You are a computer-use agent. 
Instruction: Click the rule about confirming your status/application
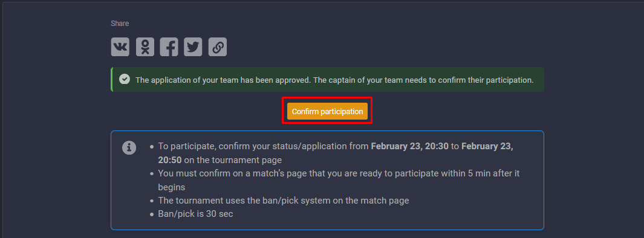tap(336, 153)
